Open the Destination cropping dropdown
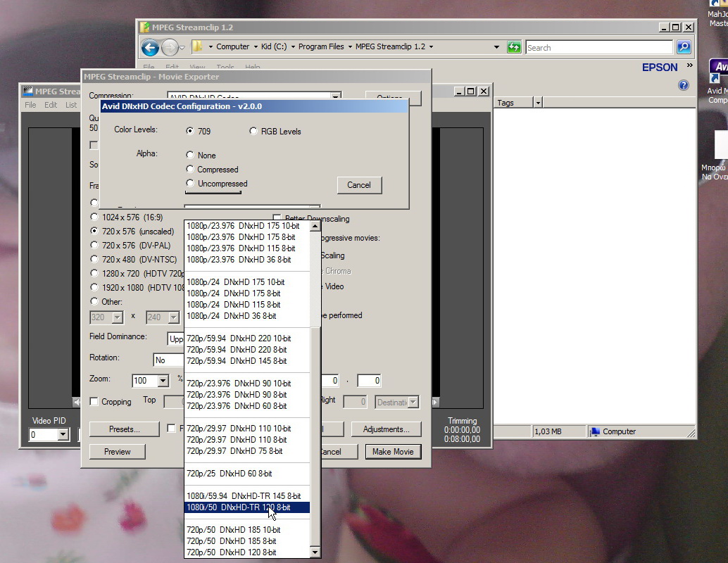The image size is (728, 563). coord(413,402)
